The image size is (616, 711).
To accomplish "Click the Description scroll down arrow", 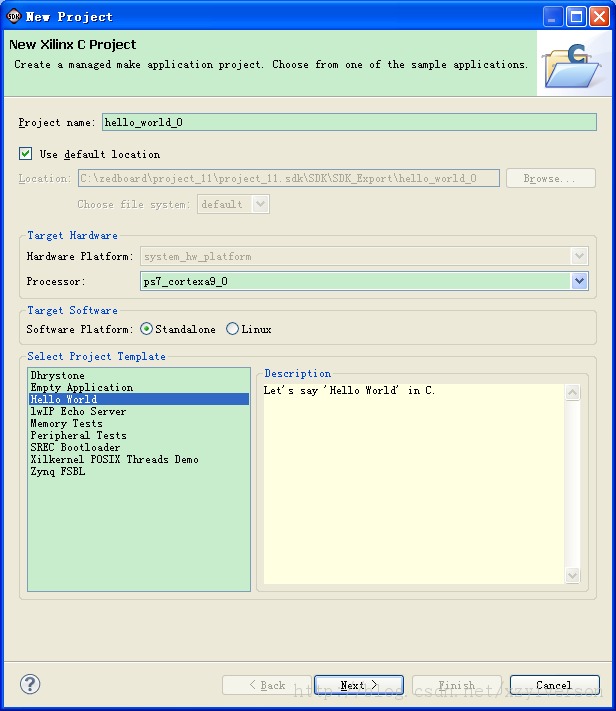I will tap(572, 575).
